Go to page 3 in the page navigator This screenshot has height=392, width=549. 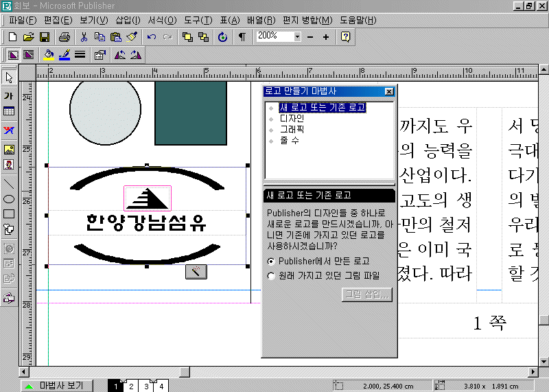[x=146, y=387]
